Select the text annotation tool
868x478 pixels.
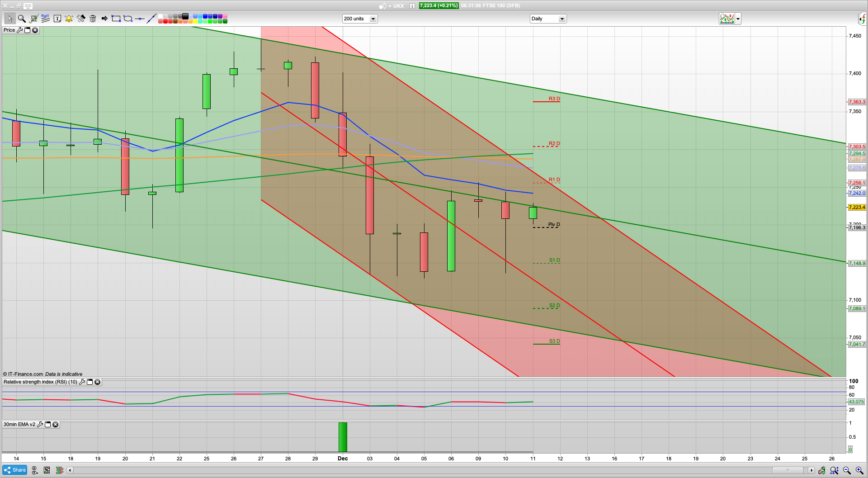[57, 19]
